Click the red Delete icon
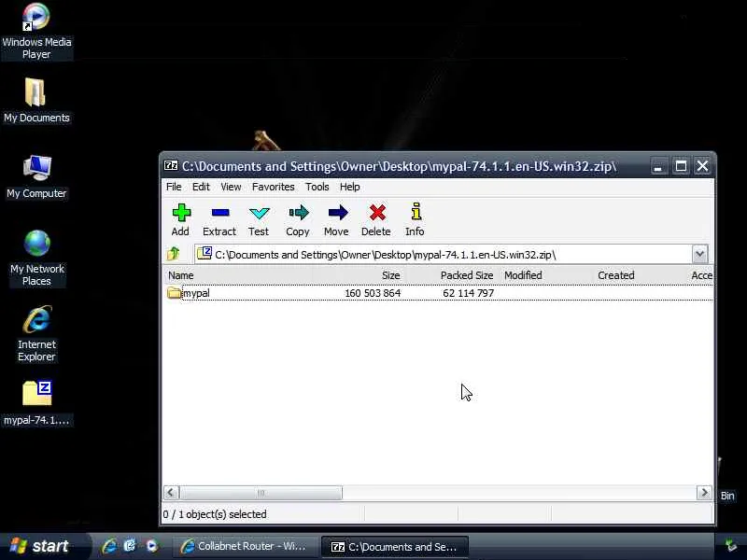Viewport: 747px width, 560px height. 377,213
